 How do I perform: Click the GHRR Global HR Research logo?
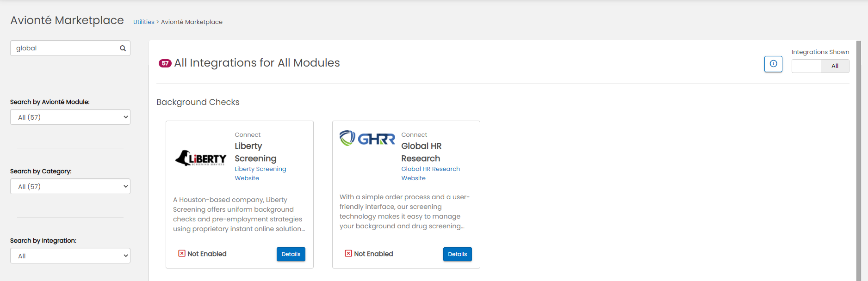point(367,138)
